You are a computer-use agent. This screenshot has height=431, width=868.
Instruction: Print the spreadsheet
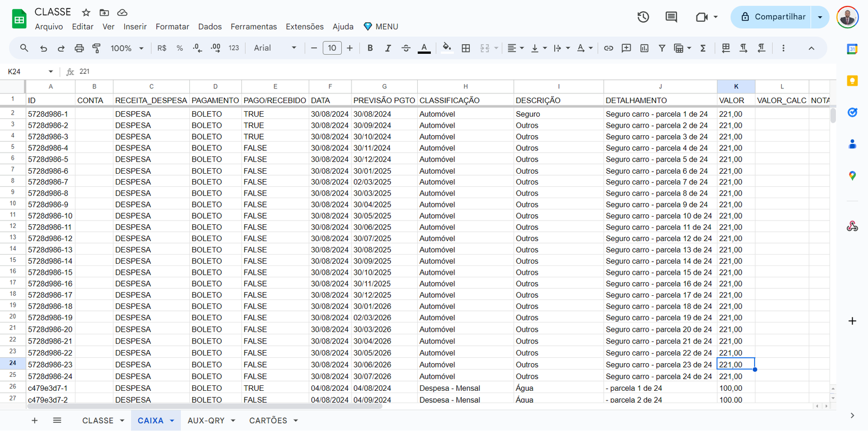(x=79, y=48)
